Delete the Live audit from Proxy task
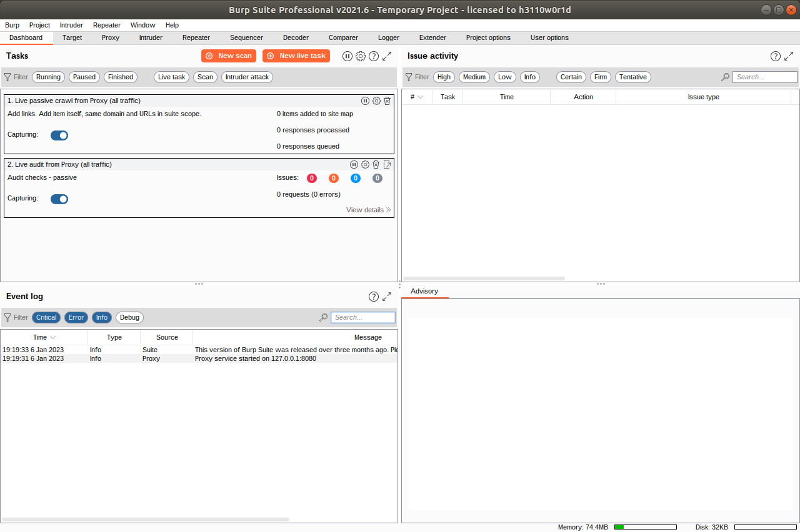The height and width of the screenshot is (532, 800). click(x=376, y=164)
